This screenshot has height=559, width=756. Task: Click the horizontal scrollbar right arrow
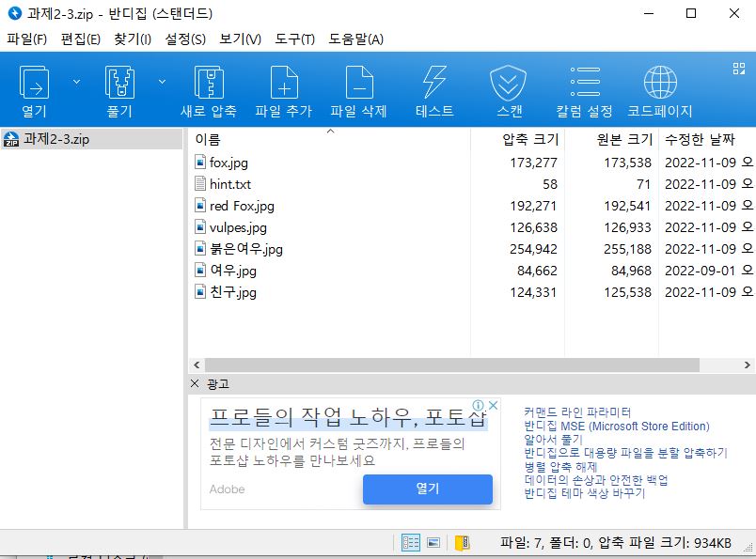point(747,365)
